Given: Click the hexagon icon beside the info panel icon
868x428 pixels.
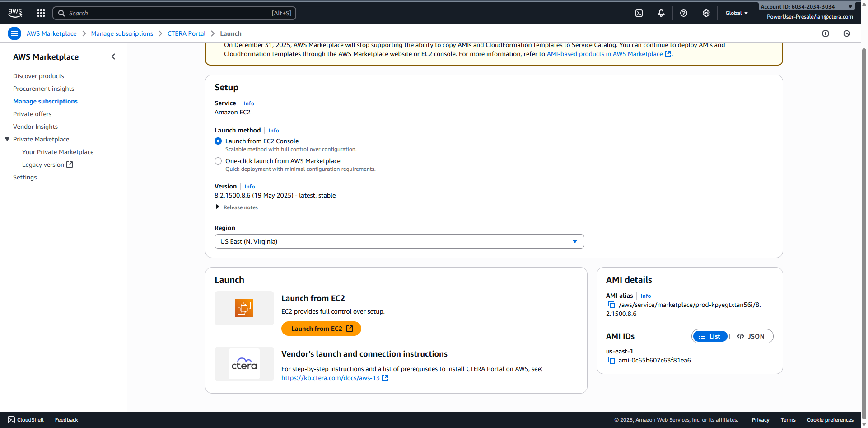Looking at the screenshot, I should 847,33.
